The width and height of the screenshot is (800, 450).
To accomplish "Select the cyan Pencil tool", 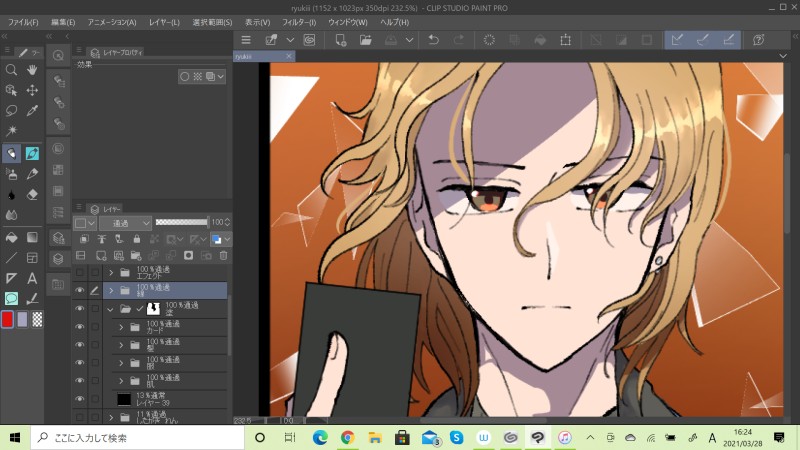I will click(32, 153).
